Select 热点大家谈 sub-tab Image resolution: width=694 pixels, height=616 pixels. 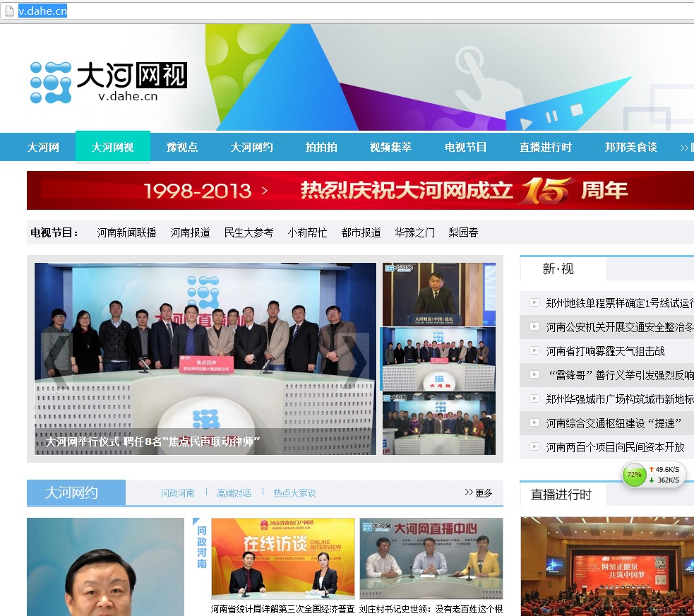(x=295, y=493)
